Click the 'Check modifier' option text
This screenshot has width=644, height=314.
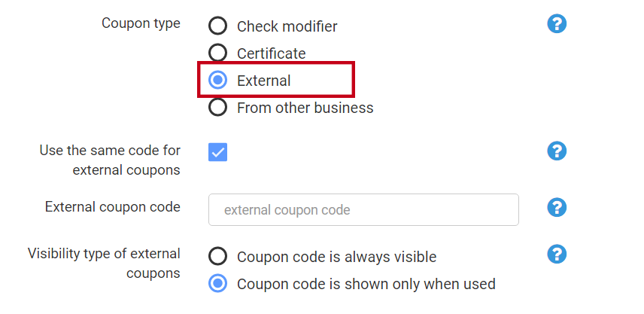click(287, 26)
